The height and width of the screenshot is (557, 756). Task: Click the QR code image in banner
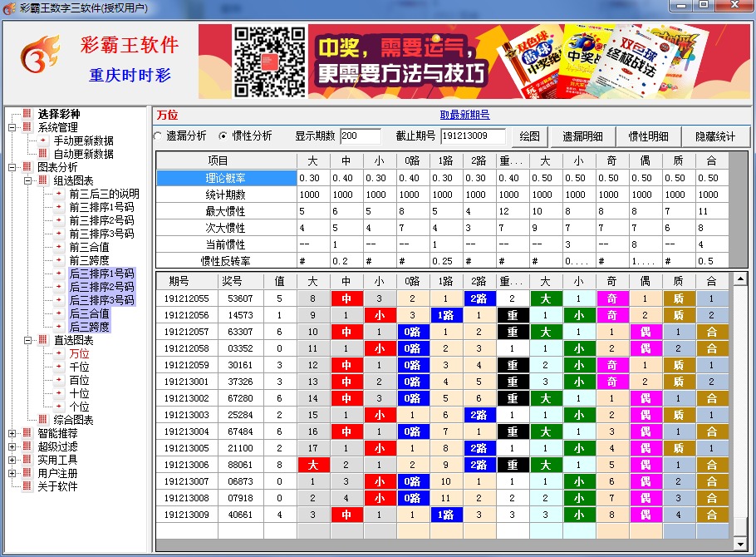269,62
